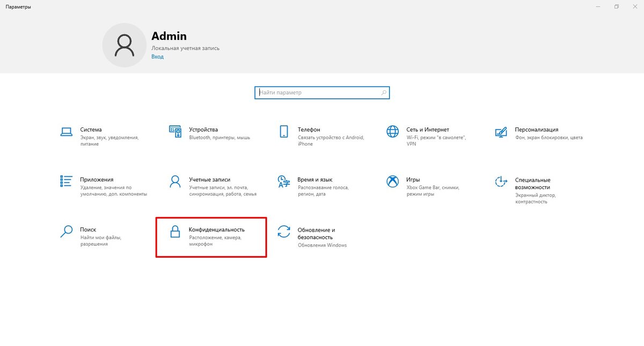
Task: Minimize the Параметры window
Action: click(598, 6)
